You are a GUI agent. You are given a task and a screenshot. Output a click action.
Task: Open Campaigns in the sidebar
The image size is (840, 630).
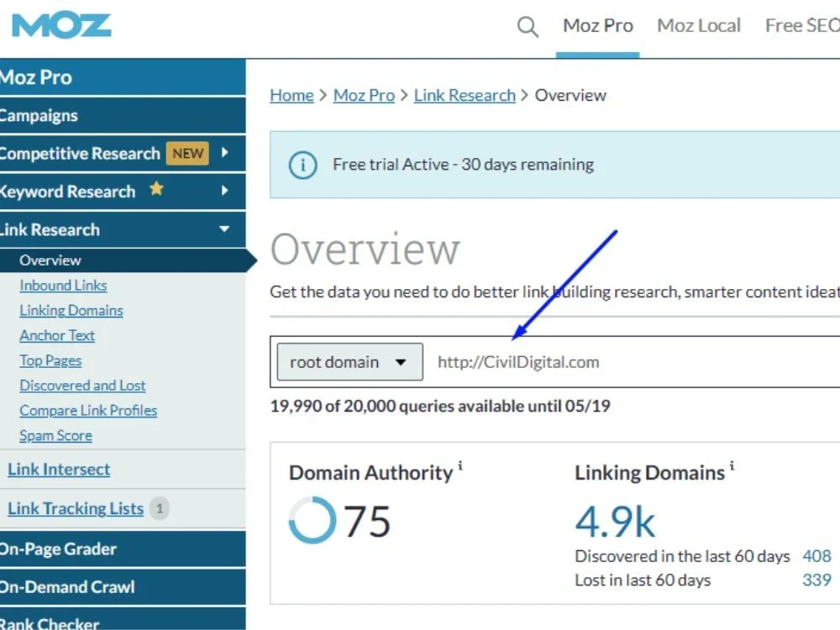(123, 116)
